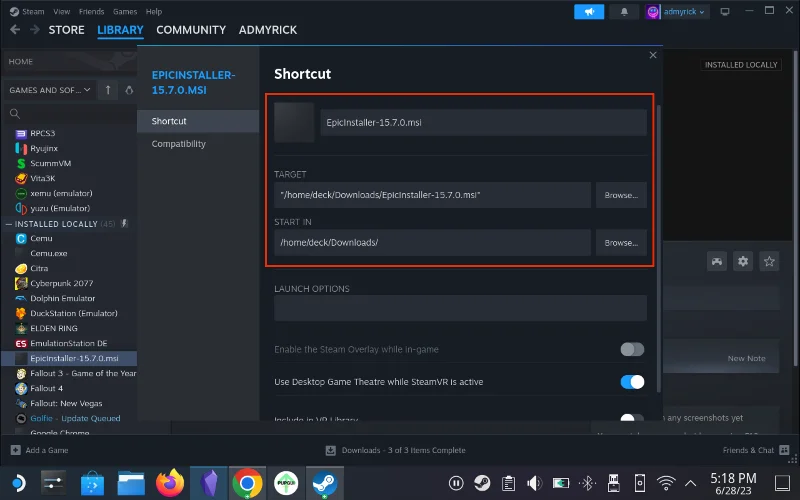
Task: Open Discover store in the taskbar
Action: click(x=92, y=483)
